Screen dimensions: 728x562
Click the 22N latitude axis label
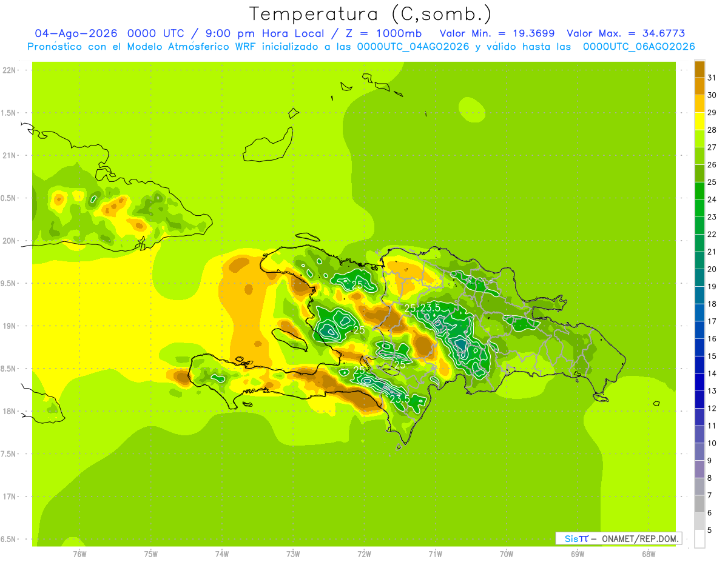click(x=9, y=70)
